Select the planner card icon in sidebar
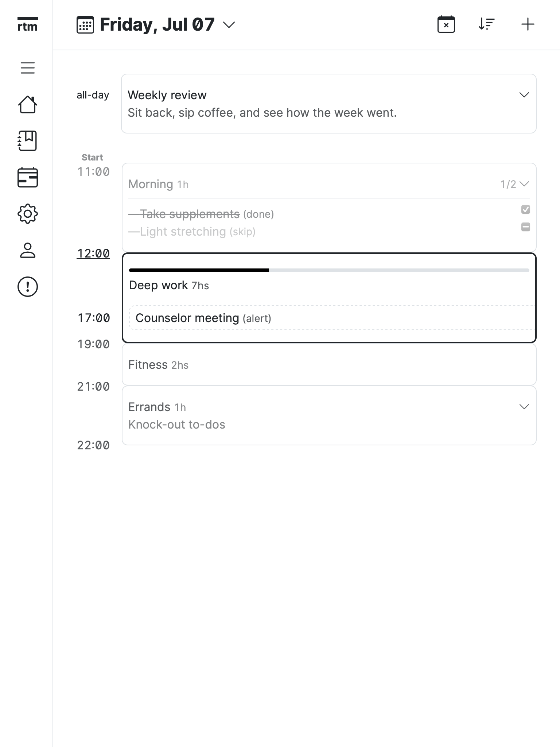This screenshot has height=747, width=560. tap(28, 178)
